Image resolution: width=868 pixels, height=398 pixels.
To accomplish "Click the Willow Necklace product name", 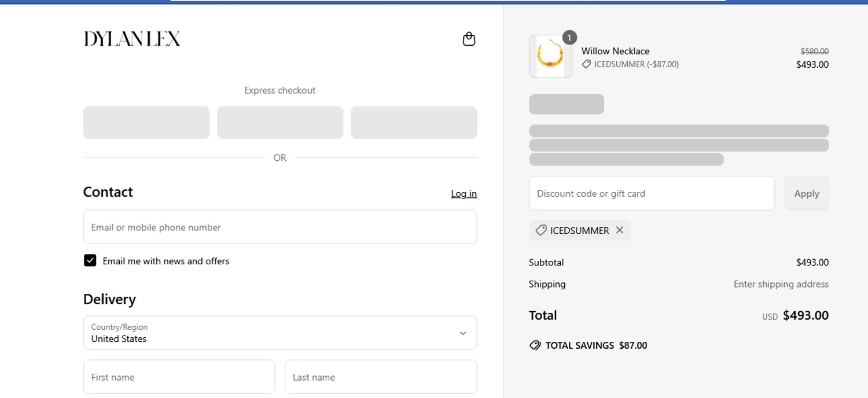I will (x=615, y=51).
